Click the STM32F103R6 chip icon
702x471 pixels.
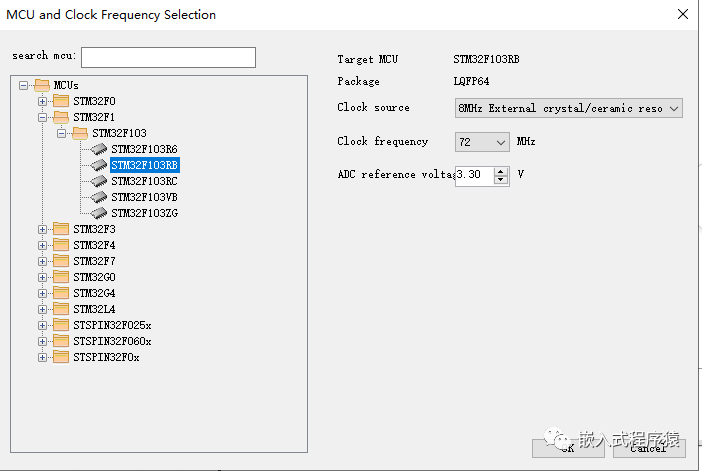tap(98, 149)
